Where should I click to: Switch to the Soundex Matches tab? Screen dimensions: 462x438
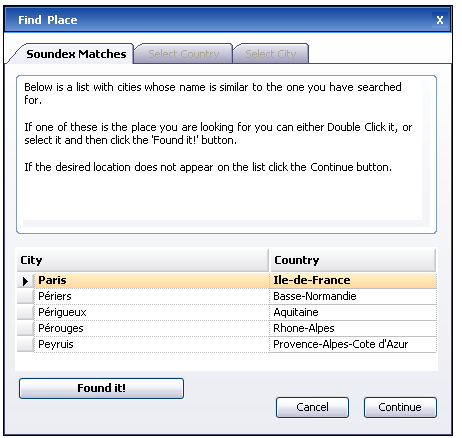pos(76,54)
